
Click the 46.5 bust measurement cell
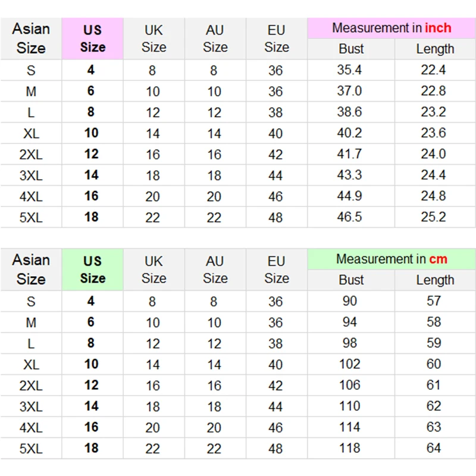point(350,217)
